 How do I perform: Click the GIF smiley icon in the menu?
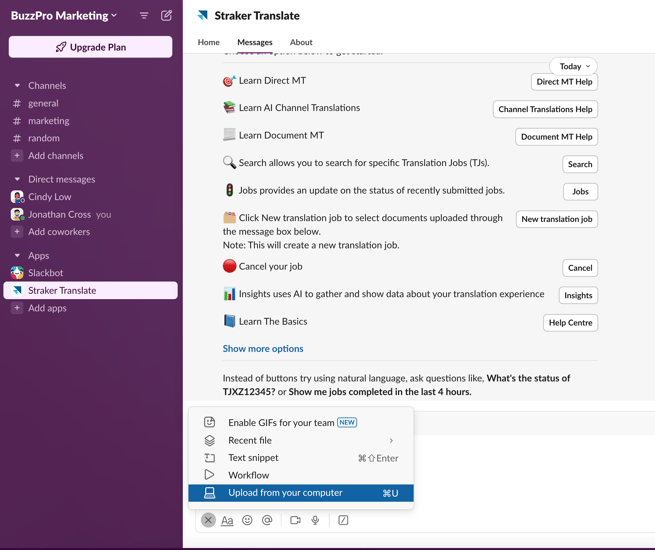[209, 422]
